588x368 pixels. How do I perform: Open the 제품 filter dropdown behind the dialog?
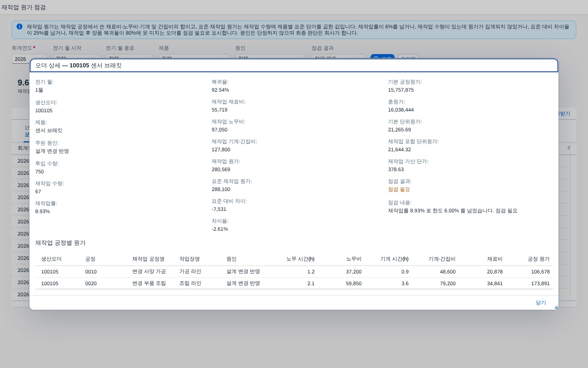click(194, 56)
